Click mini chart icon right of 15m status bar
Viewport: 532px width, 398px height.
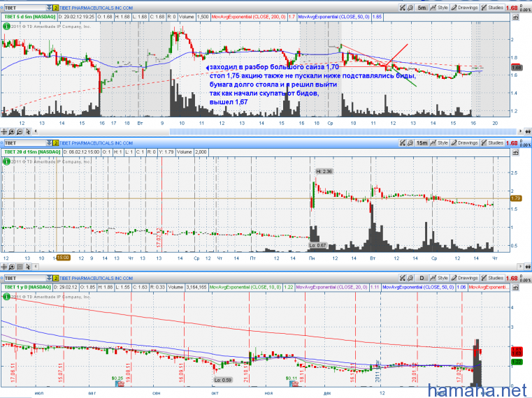[x=516, y=152]
